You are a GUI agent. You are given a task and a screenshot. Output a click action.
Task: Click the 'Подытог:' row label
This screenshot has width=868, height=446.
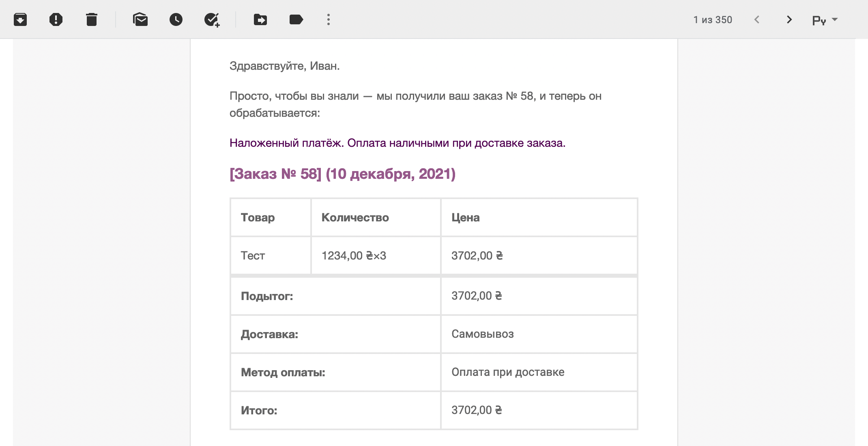(x=267, y=296)
